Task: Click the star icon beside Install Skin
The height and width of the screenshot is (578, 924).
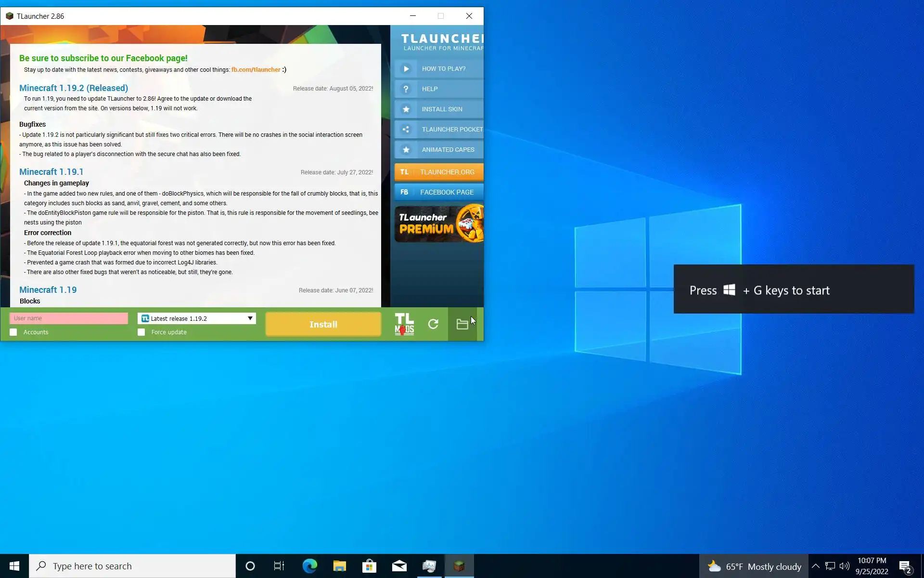Action: tap(406, 109)
